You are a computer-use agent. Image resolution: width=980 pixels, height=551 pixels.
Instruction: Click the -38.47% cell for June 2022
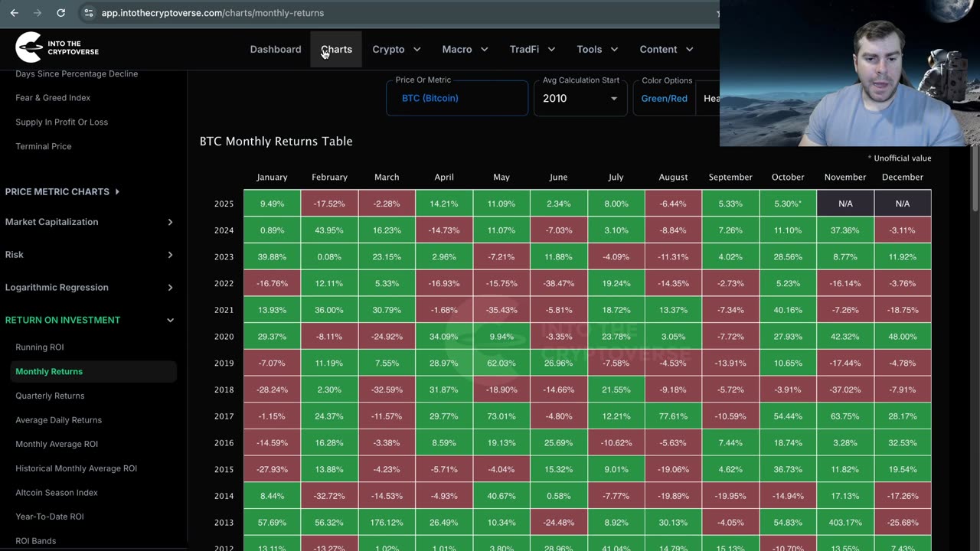pos(559,283)
